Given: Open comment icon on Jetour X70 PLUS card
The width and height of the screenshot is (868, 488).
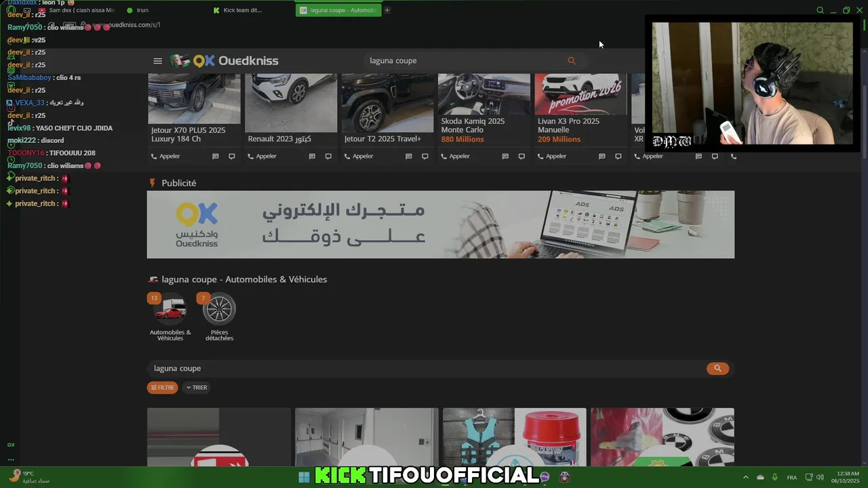Looking at the screenshot, I should pyautogui.click(x=232, y=157).
